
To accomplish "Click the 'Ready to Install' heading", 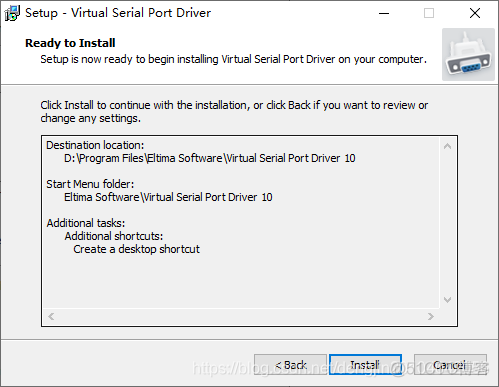I will (x=70, y=43).
